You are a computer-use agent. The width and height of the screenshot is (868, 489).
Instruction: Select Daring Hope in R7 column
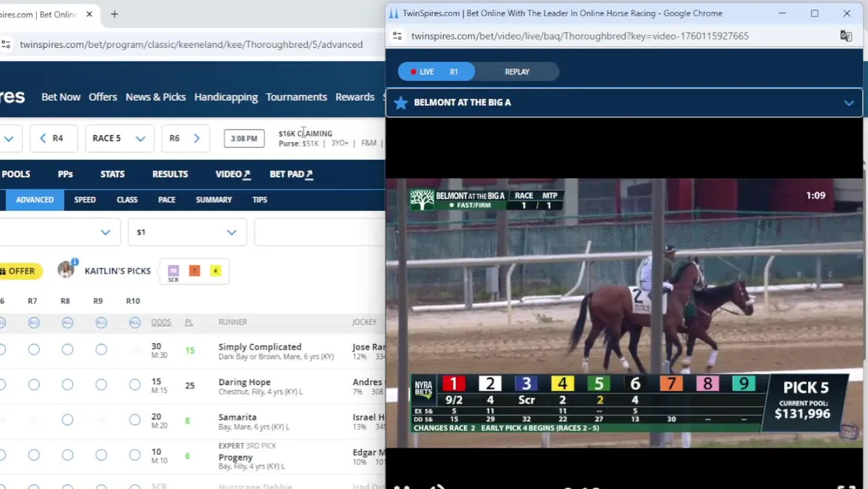click(x=34, y=385)
